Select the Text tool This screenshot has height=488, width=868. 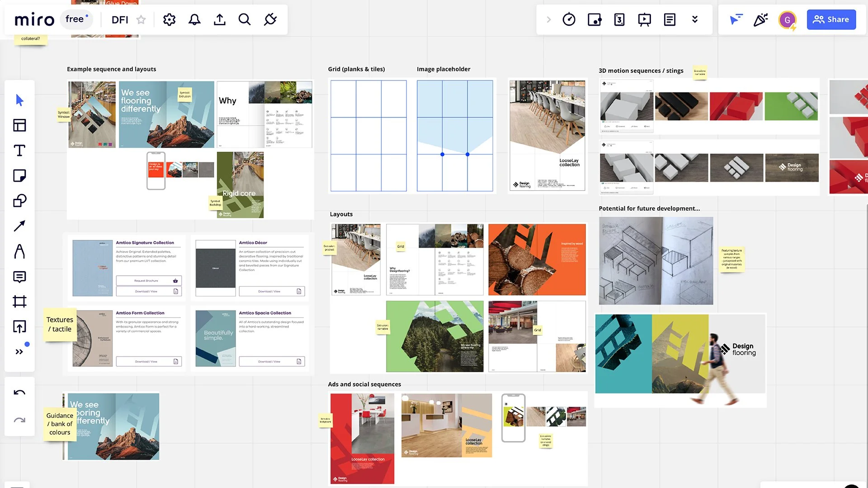(x=19, y=150)
